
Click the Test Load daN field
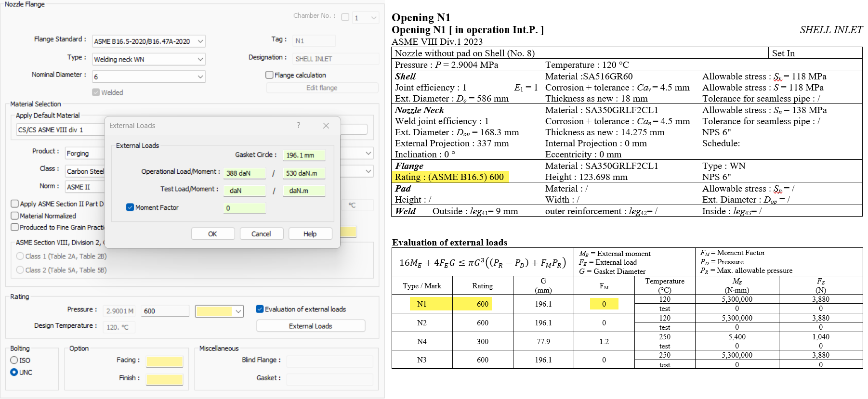(245, 190)
